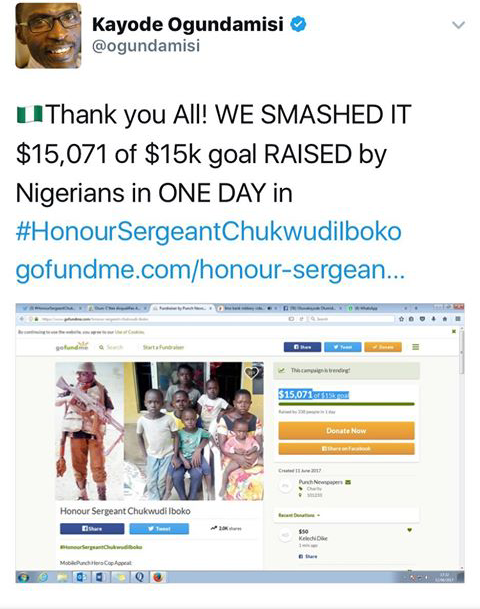The height and width of the screenshot is (609, 480).
Task: Click Start a Fundraiser in header
Action: [x=163, y=347]
